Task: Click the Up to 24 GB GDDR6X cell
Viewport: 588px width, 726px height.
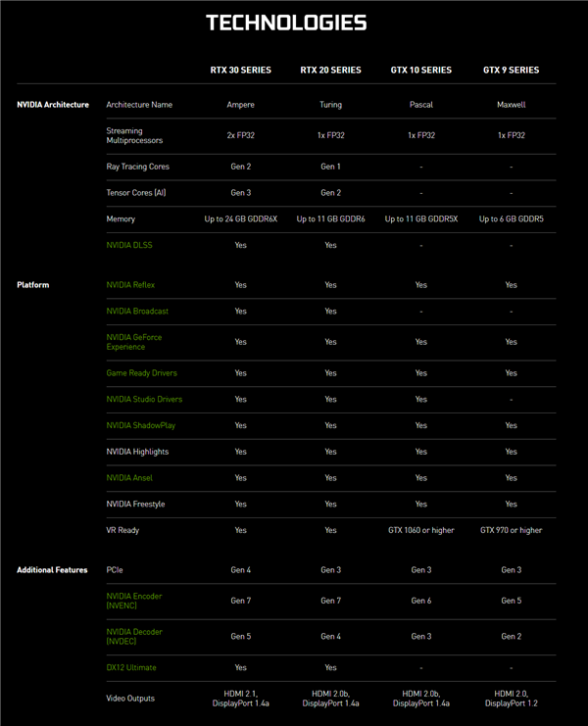Action: (x=241, y=219)
